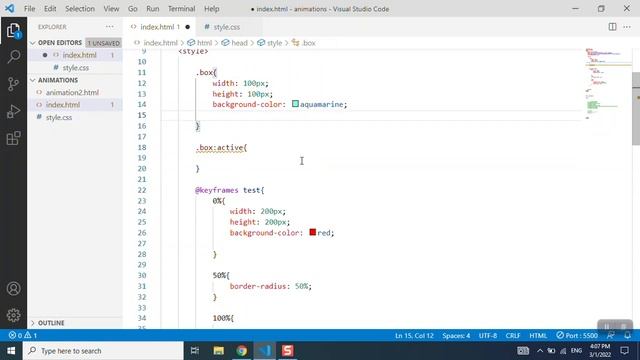Change line endings via CRLF
640x360 pixels.
point(513,336)
